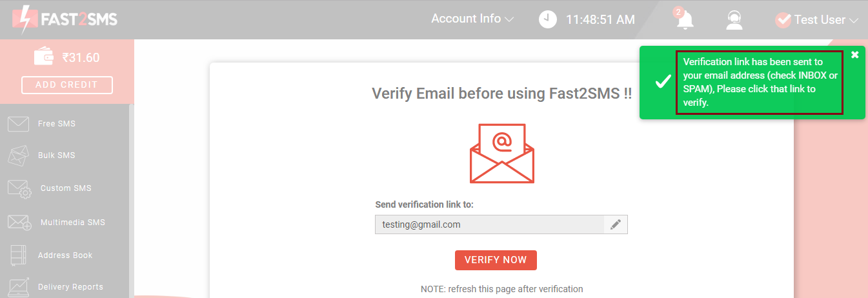Click the Custom SMS gear envelope icon
The width and height of the screenshot is (868, 298).
click(19, 189)
